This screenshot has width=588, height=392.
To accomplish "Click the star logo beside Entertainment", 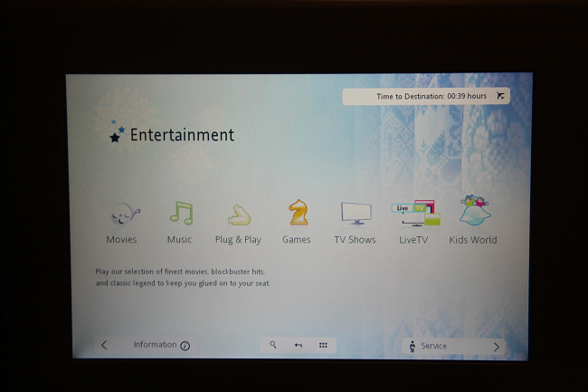I will 117,131.
